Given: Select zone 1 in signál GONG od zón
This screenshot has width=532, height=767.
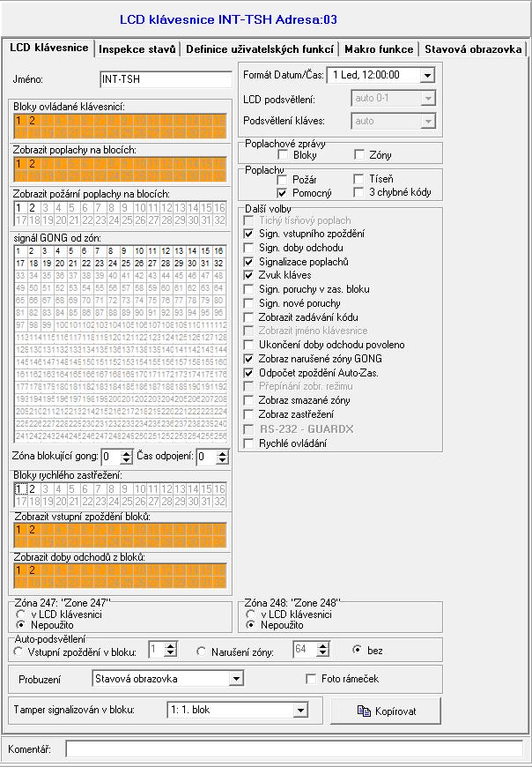Looking at the screenshot, I should click(x=18, y=251).
